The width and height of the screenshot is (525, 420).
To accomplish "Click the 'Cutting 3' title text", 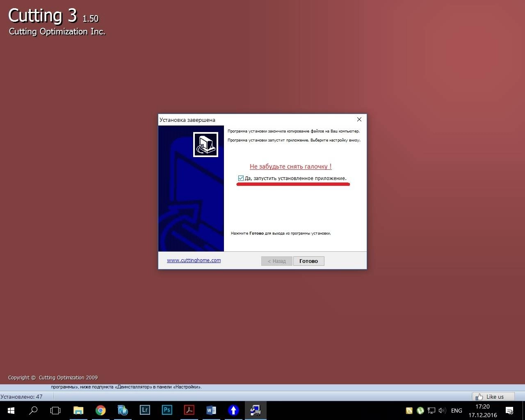I will click(43, 16).
